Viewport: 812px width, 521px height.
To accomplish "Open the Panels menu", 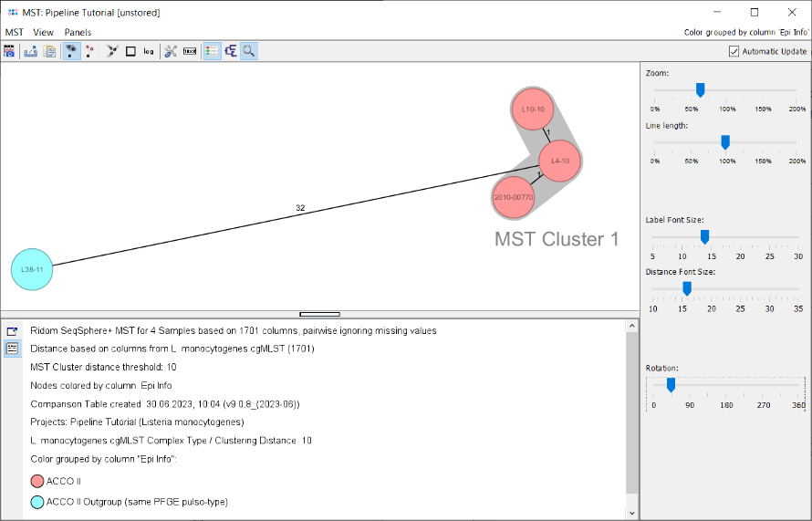I will click(78, 32).
